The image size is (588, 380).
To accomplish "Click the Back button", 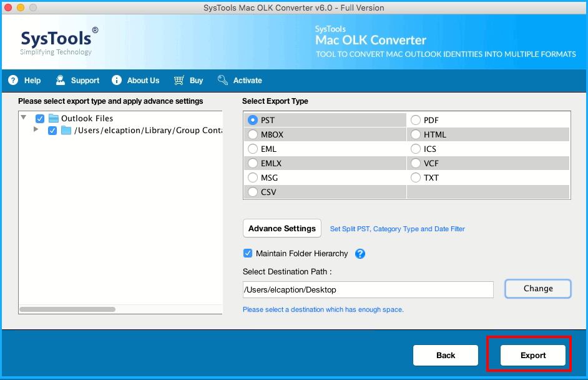I will 446,355.
